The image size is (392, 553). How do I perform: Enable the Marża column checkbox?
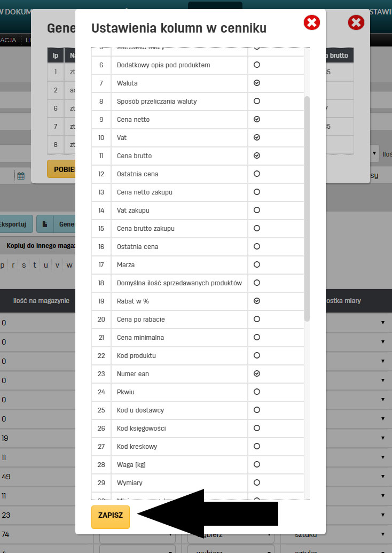point(257,265)
